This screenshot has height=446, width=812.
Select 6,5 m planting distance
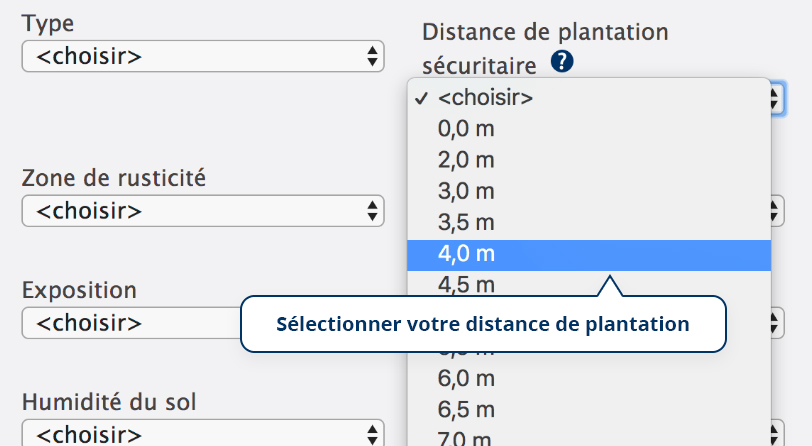coord(466,410)
